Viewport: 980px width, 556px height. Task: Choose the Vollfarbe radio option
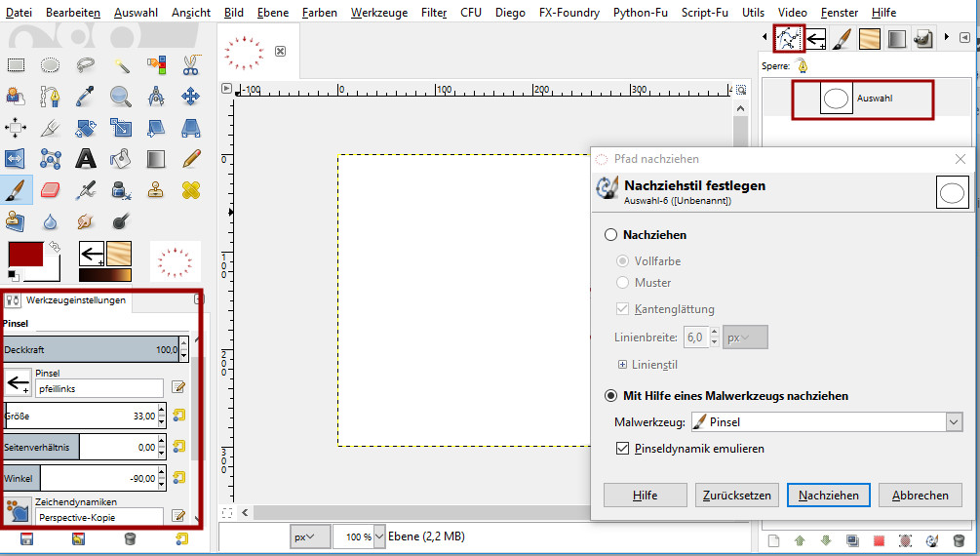click(x=622, y=261)
